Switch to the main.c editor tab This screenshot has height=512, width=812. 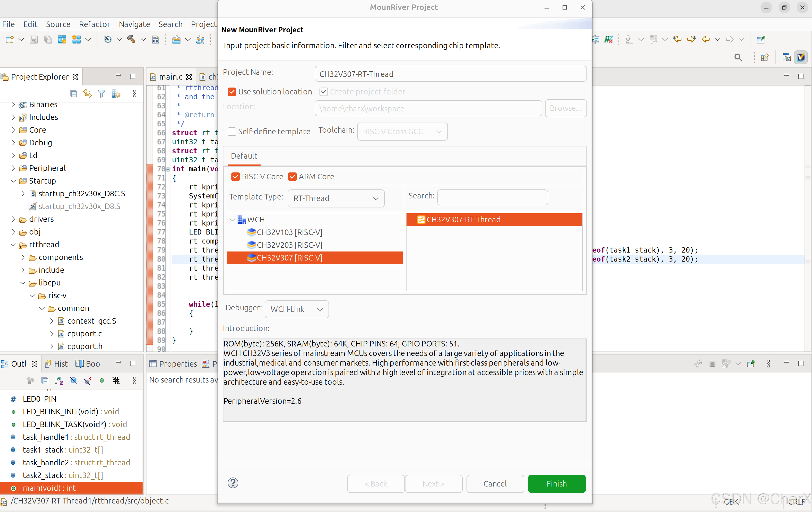(x=170, y=77)
